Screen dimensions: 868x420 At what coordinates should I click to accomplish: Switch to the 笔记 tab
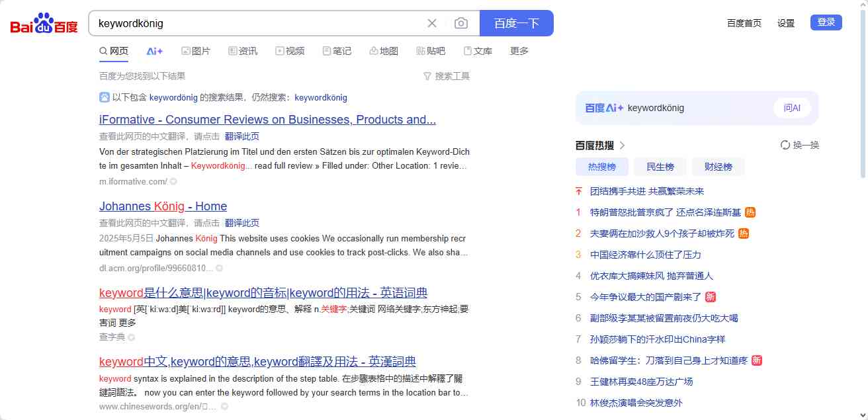click(x=337, y=51)
